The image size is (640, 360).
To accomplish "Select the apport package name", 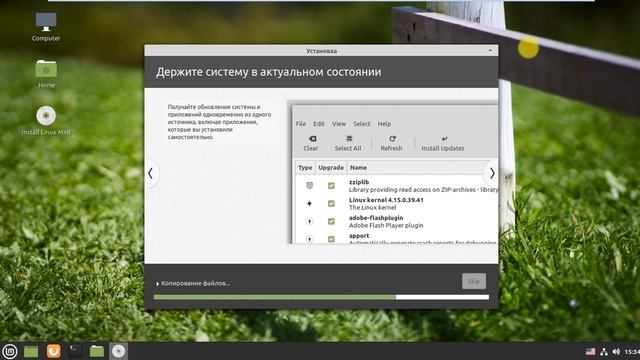I will click(359, 236).
